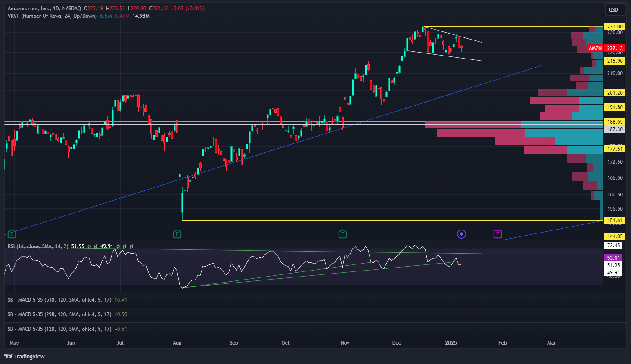
Task: Click the Nov label on time axis
Action: tap(345, 343)
